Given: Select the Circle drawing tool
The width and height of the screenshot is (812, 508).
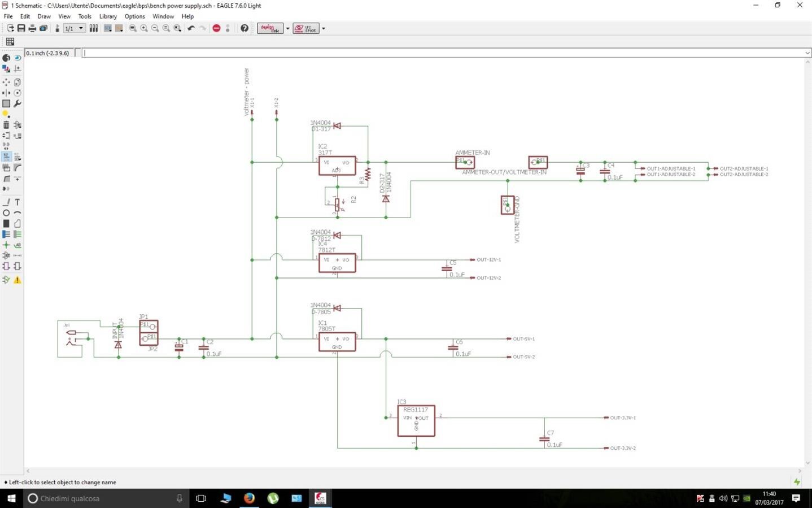Looking at the screenshot, I should 6,213.
